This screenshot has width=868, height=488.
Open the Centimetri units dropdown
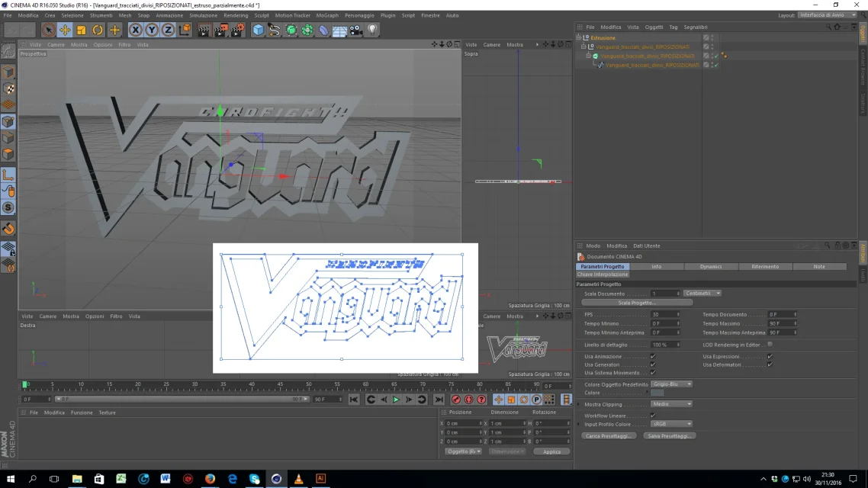(x=702, y=294)
